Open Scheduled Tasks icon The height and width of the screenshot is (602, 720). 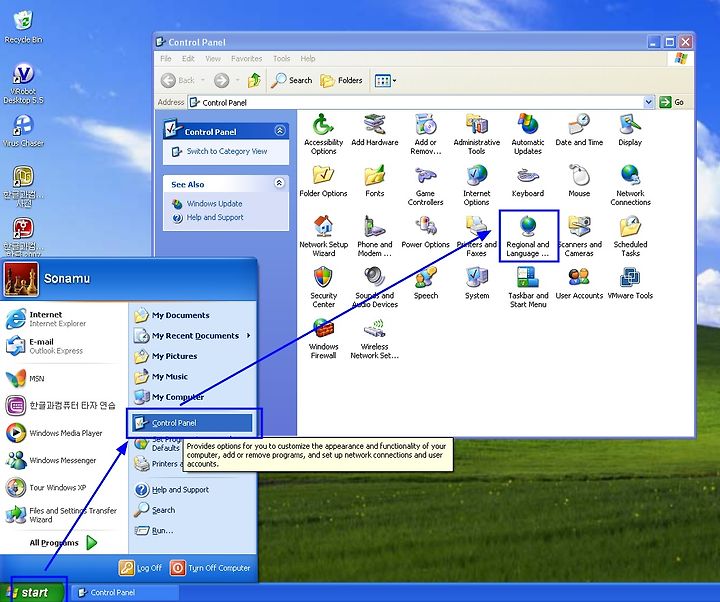630,236
